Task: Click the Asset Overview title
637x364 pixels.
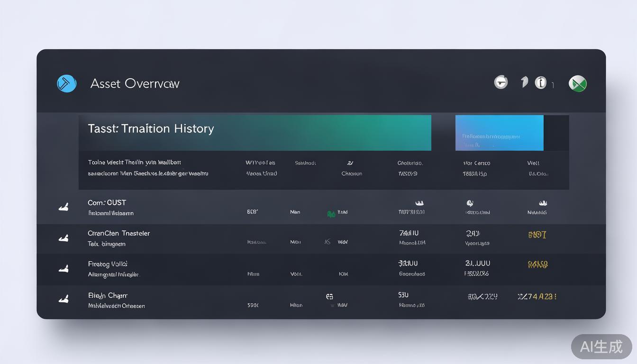Action: click(135, 84)
